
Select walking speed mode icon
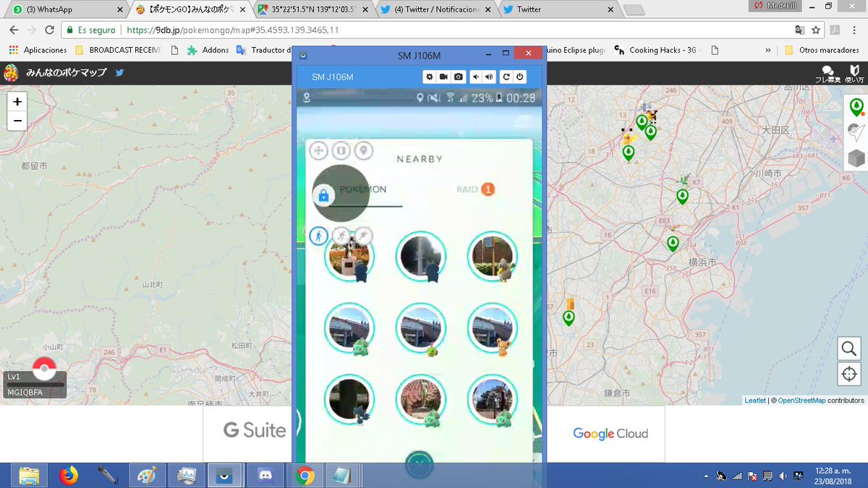pos(318,236)
